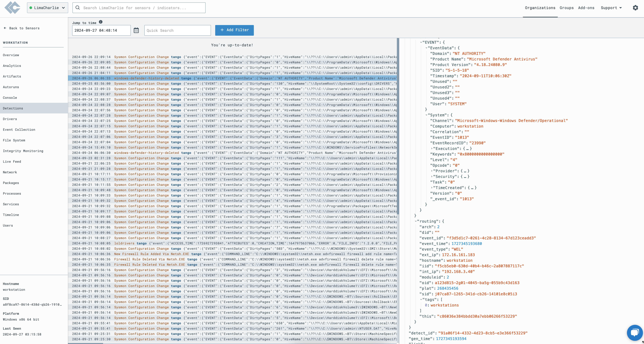The image size is (644, 344).
Task: Select Detections in sidebar
Action: 34,108
